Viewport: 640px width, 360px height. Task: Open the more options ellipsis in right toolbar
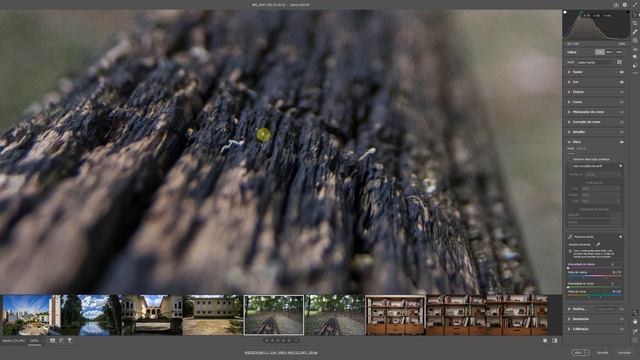635,73
